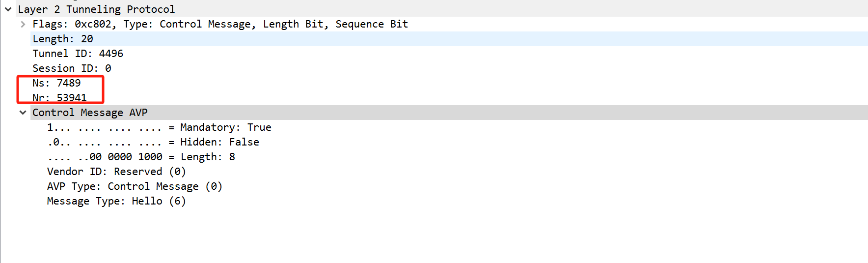868x263 pixels.
Task: Click the Hidden bit pattern starting .0..
Action: [x=104, y=142]
